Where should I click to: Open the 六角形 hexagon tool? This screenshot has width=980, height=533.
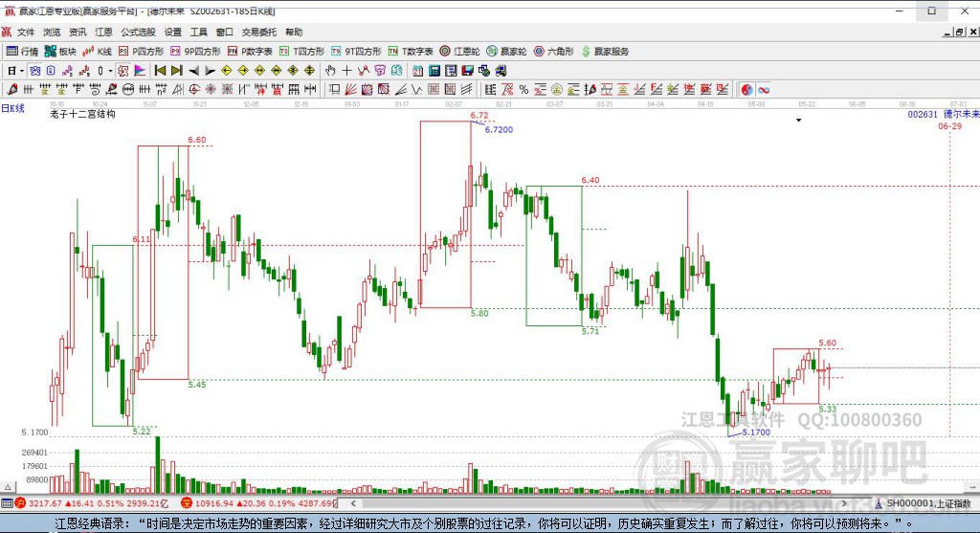pos(554,52)
